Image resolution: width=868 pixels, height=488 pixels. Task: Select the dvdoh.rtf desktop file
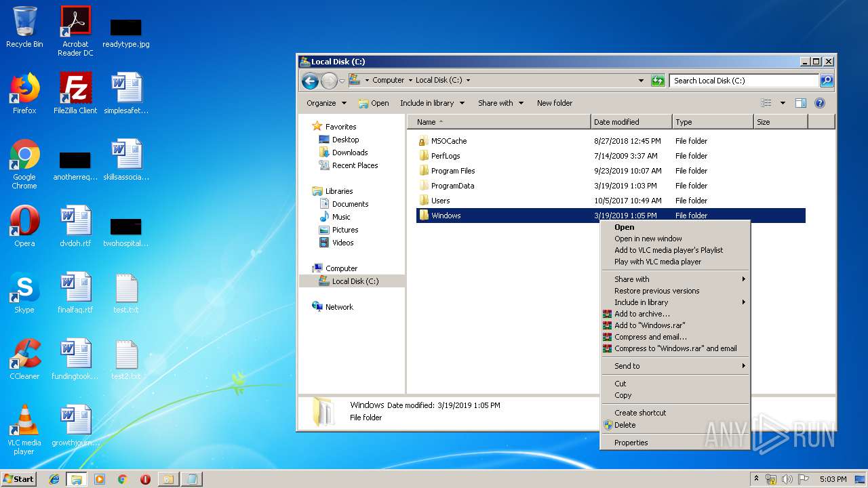[x=75, y=226]
